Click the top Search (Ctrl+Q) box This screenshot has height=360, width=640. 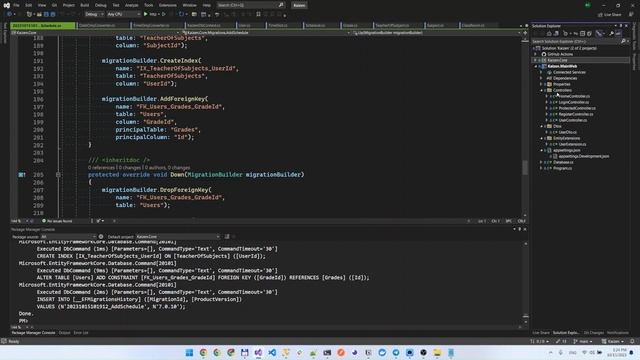[250, 5]
